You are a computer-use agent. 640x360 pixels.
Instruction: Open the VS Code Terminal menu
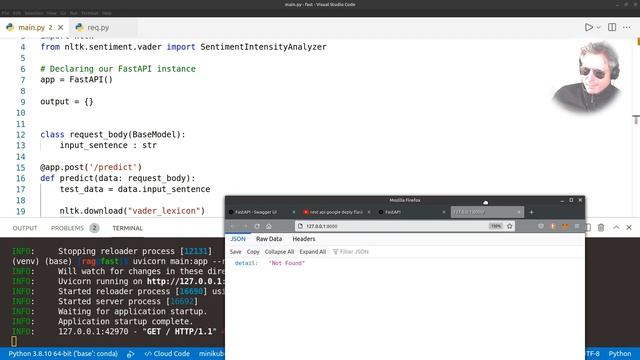[x=90, y=13]
